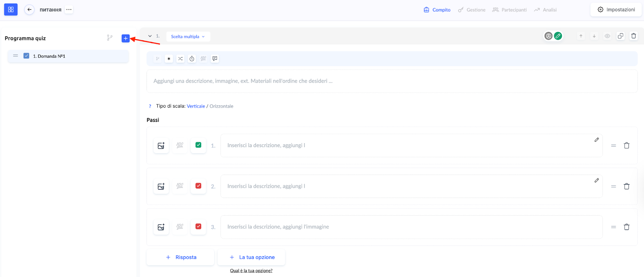The width and height of the screenshot is (644, 277).
Task: Click the branching logic icon beside Programma quiz
Action: coord(109,38)
